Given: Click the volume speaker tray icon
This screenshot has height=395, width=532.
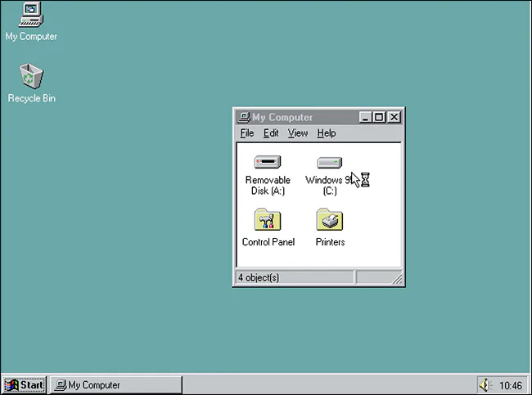Looking at the screenshot, I should pos(485,385).
